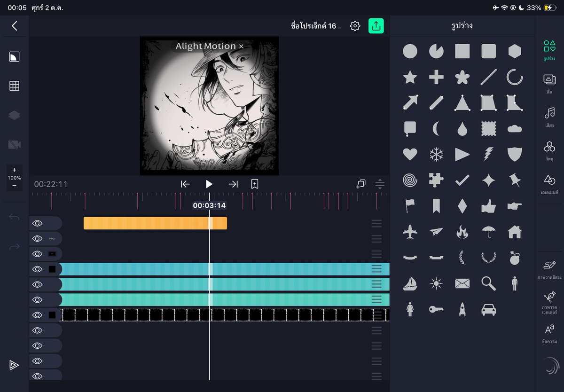Hide the blue layer with black thumbnail
This screenshot has height=392, width=564.
point(38,269)
